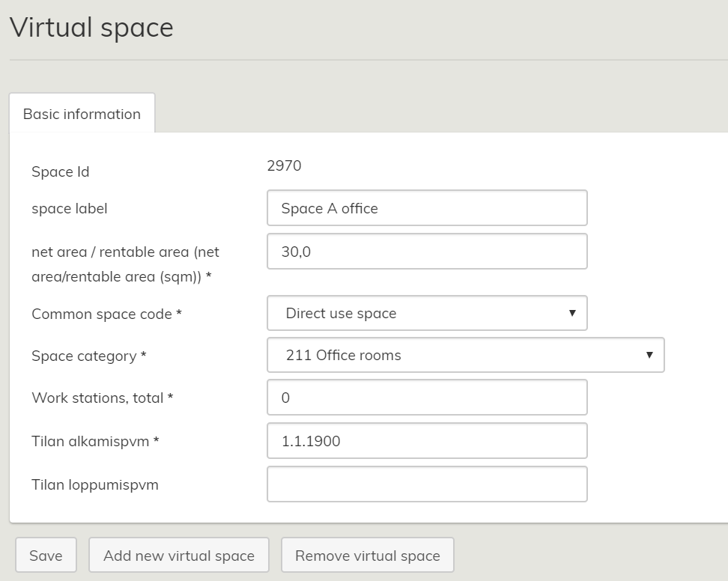Click the Space Id label text
This screenshot has height=581, width=728.
pos(60,172)
